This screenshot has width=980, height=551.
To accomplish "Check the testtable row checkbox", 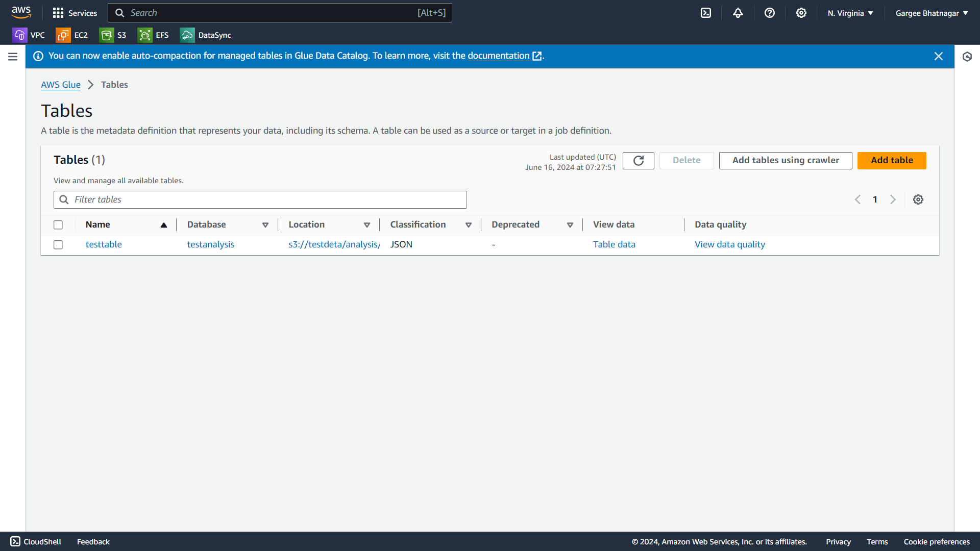I will pyautogui.click(x=58, y=245).
